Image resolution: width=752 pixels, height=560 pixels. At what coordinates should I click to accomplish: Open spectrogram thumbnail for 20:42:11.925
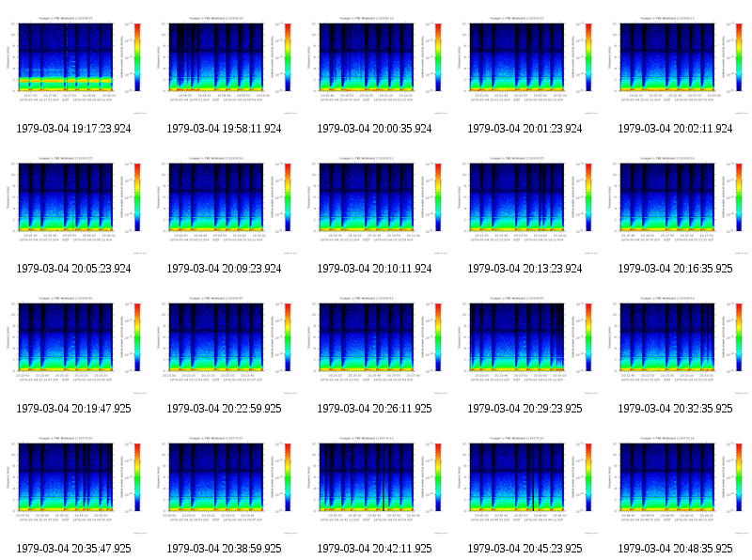(376, 485)
